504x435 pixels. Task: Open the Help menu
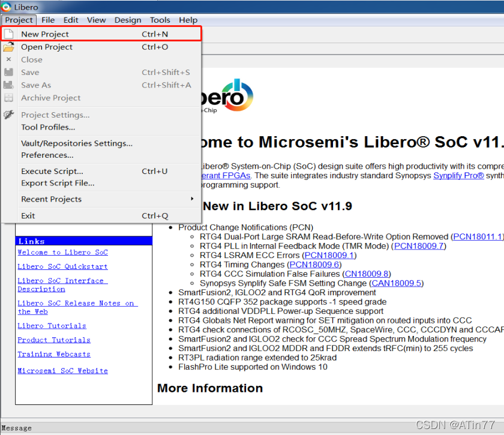tap(188, 20)
